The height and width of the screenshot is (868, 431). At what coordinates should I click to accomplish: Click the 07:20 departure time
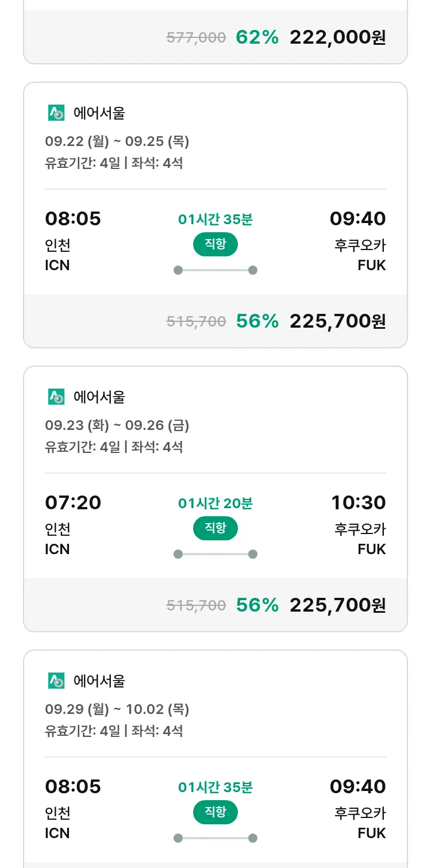[73, 503]
